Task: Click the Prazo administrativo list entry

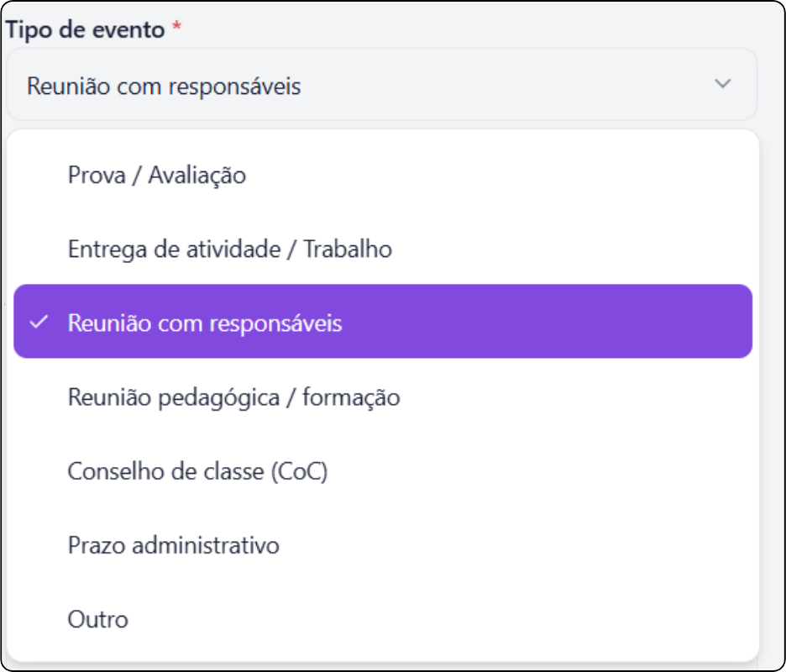Action: coord(176,544)
